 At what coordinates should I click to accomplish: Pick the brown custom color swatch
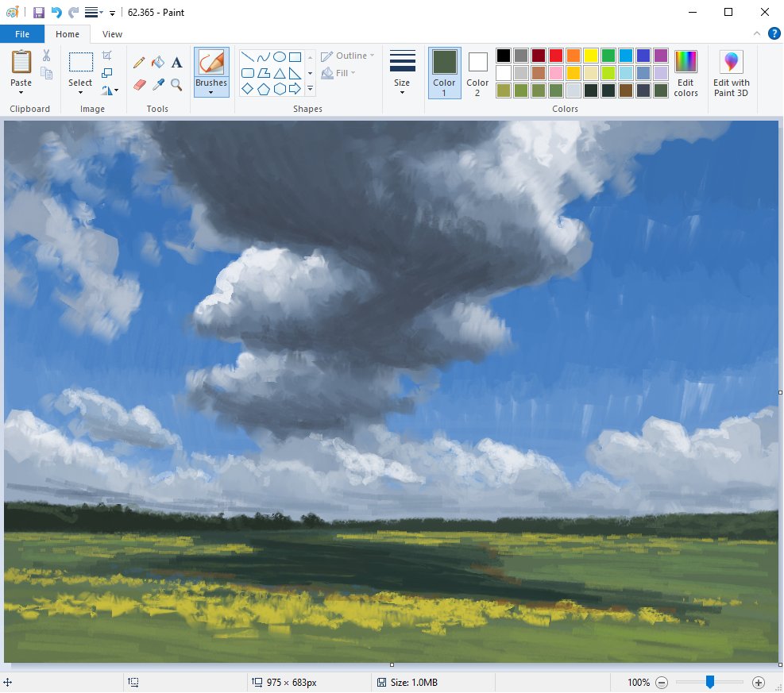(626, 90)
